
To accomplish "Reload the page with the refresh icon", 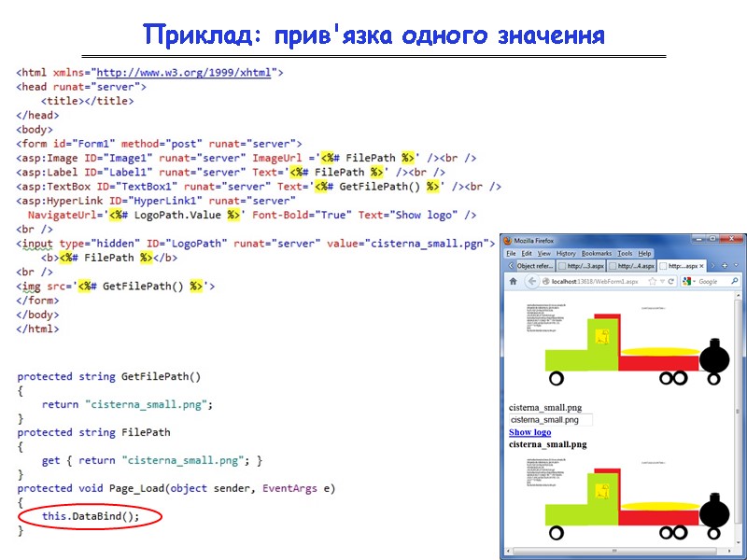I will [670, 282].
